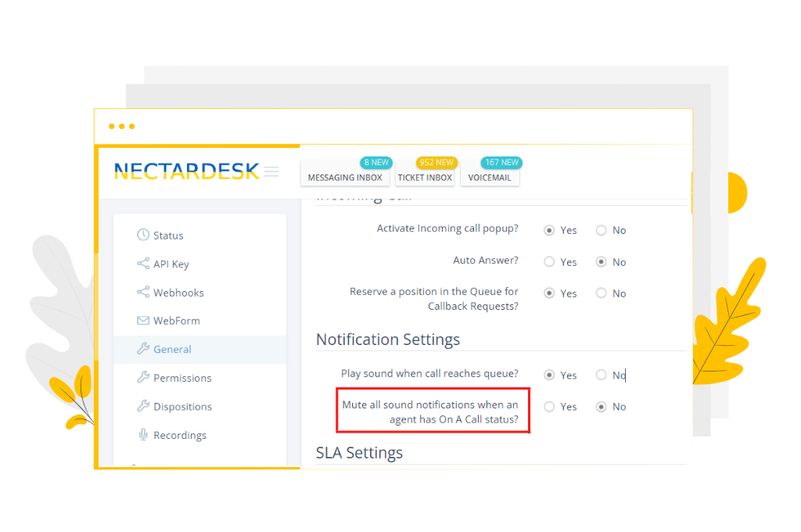801x532 pixels.
Task: Select No for Mute all sound notifications
Action: pyautogui.click(x=602, y=407)
